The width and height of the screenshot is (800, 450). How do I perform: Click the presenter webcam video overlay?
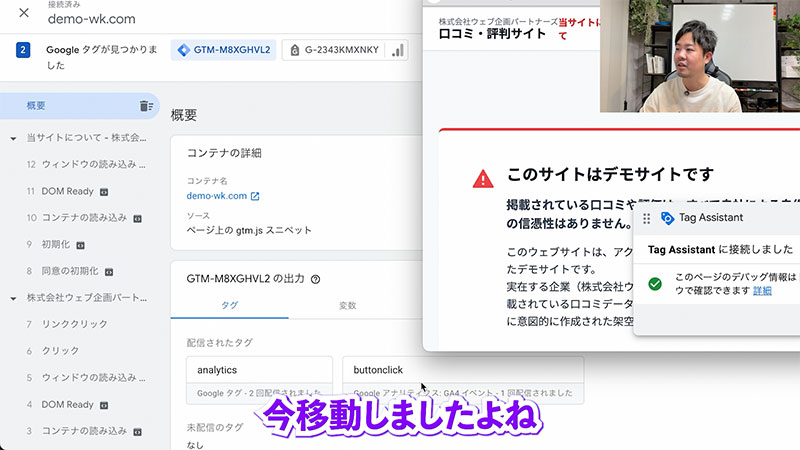tap(699, 56)
